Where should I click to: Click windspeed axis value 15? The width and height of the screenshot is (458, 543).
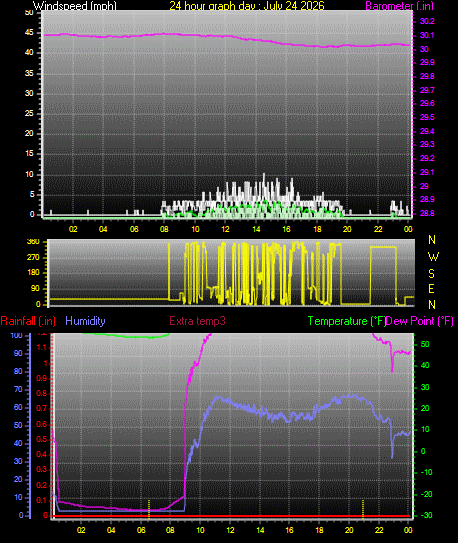tap(29, 154)
